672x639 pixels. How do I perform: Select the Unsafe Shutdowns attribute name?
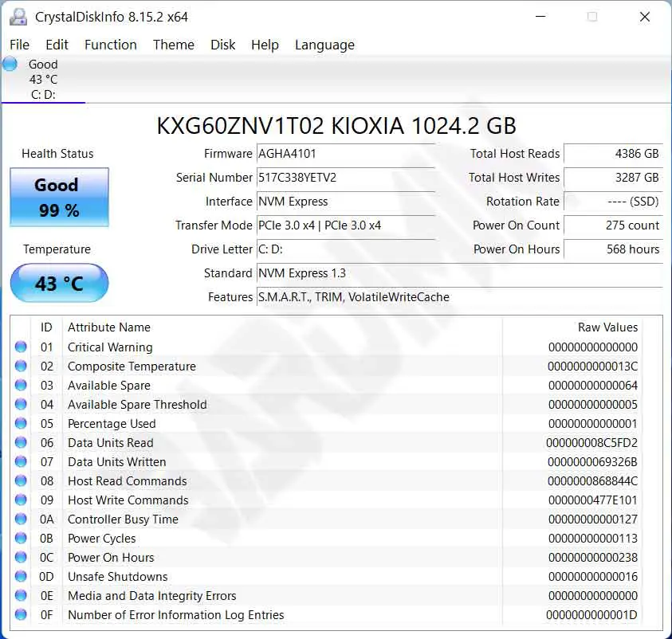tap(117, 577)
